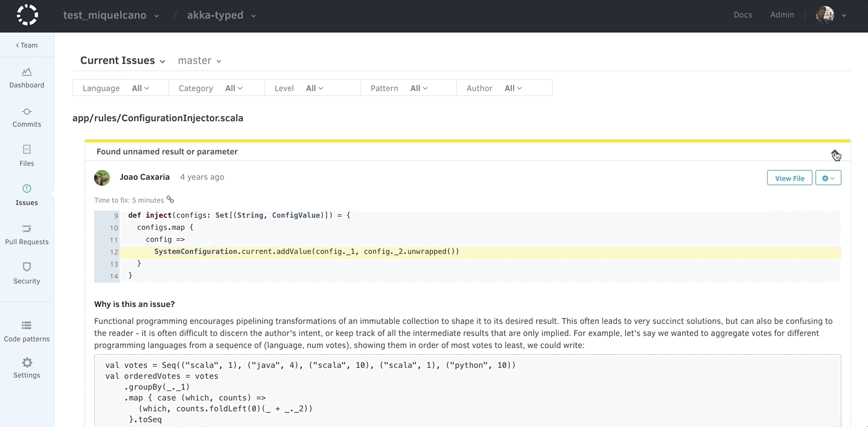Open the Settings gear in sidebar
This screenshot has width=868, height=427.
click(27, 363)
